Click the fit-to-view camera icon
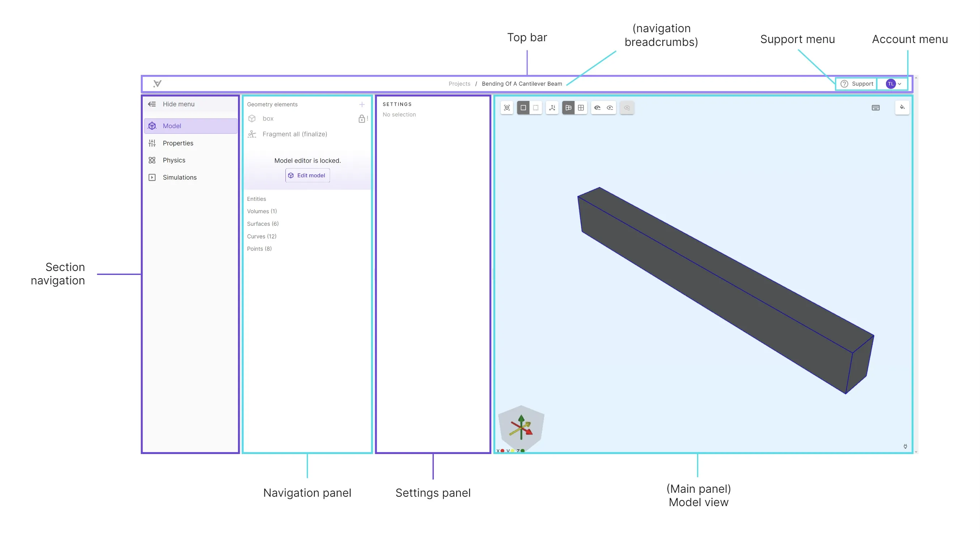The width and height of the screenshot is (980, 534). pyautogui.click(x=507, y=108)
